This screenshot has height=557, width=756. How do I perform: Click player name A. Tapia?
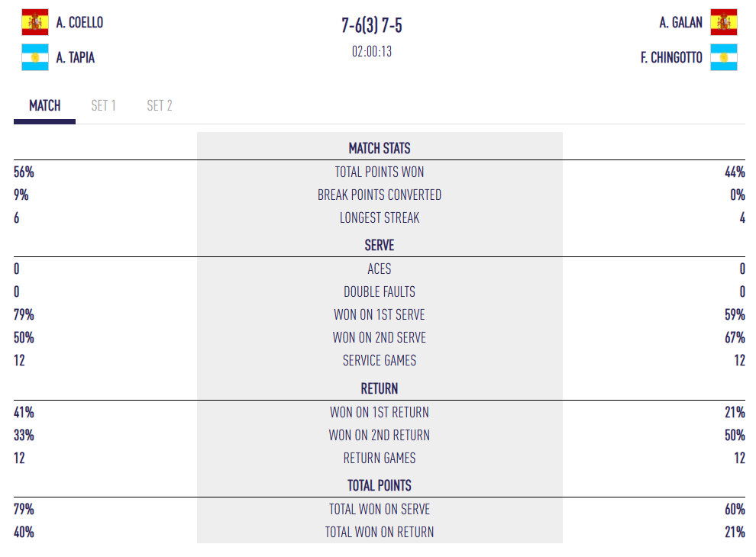76,58
